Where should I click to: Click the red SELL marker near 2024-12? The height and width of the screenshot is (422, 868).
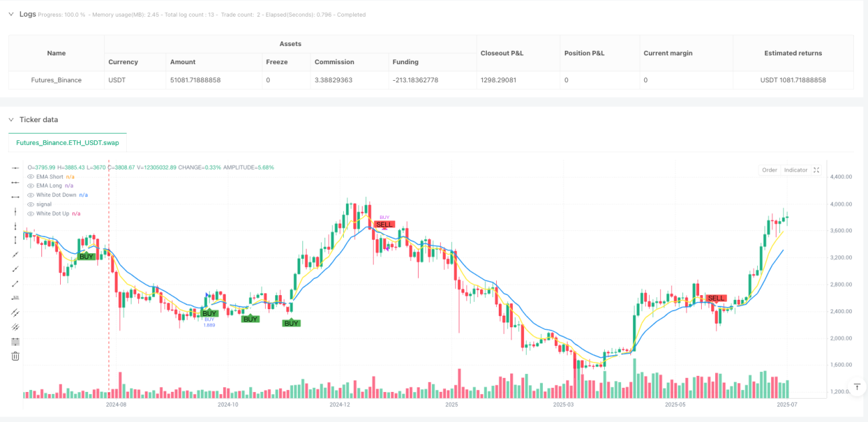coord(385,224)
